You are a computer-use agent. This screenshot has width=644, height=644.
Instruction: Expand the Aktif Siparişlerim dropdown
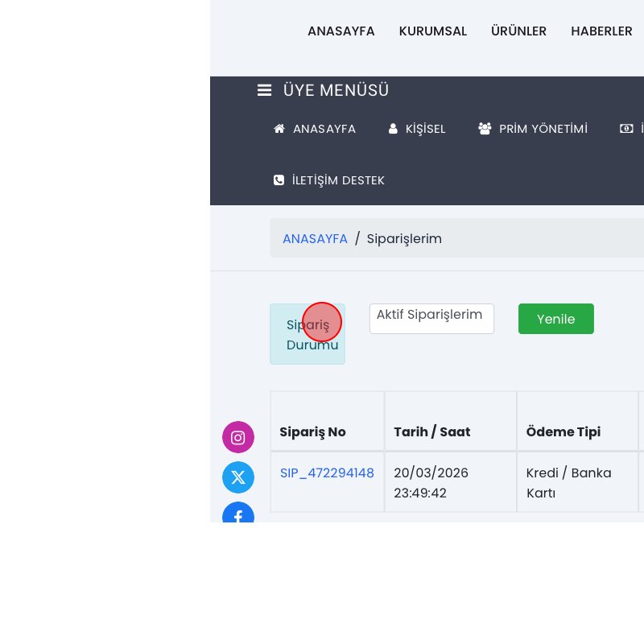tap(431, 318)
